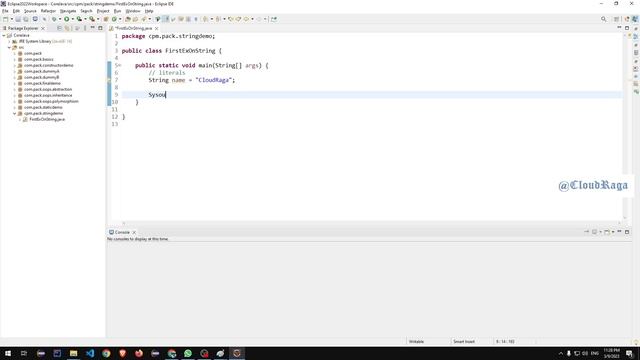Screen dimensions: 640x360
Task: Minimize the editor area
Action: pyautogui.click(x=619, y=27)
